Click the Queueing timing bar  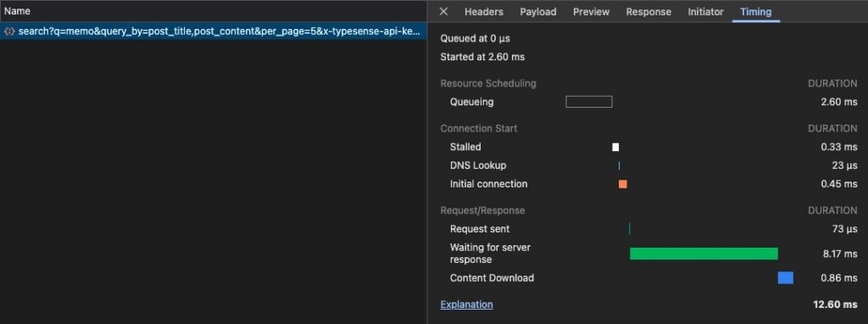(589, 102)
